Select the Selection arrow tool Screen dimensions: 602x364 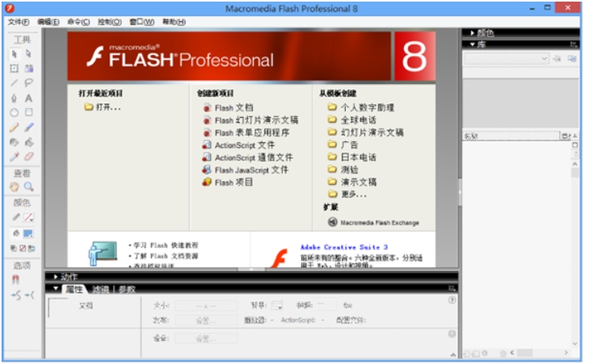coord(15,54)
